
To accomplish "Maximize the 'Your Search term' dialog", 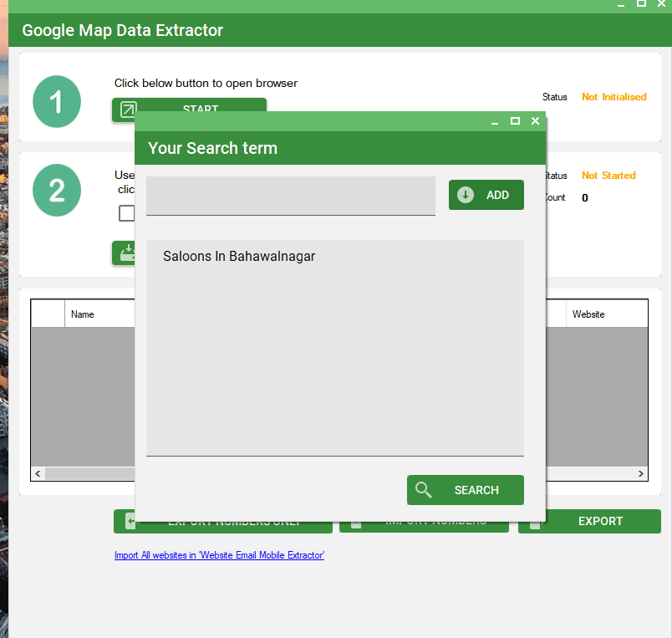I will [x=515, y=121].
